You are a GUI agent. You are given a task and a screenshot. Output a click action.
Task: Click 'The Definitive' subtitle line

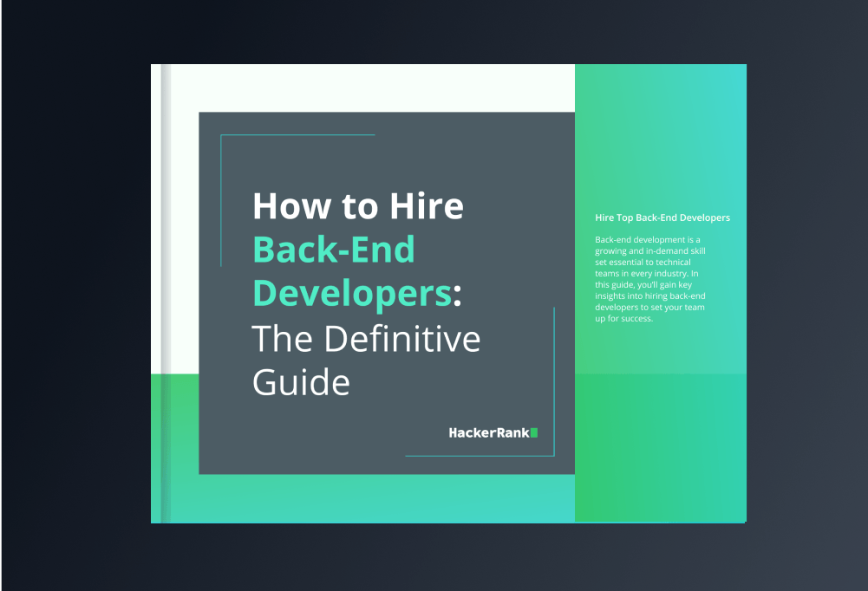pyautogui.click(x=366, y=338)
